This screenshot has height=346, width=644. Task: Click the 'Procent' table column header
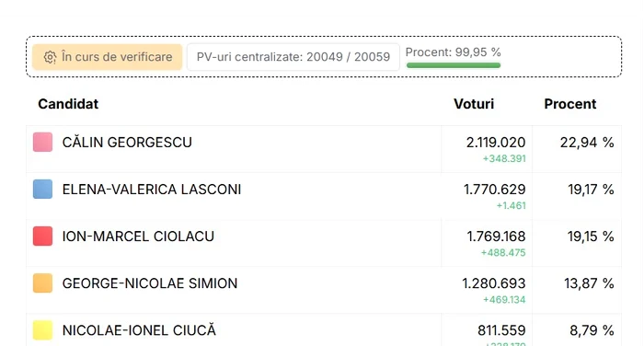(570, 104)
